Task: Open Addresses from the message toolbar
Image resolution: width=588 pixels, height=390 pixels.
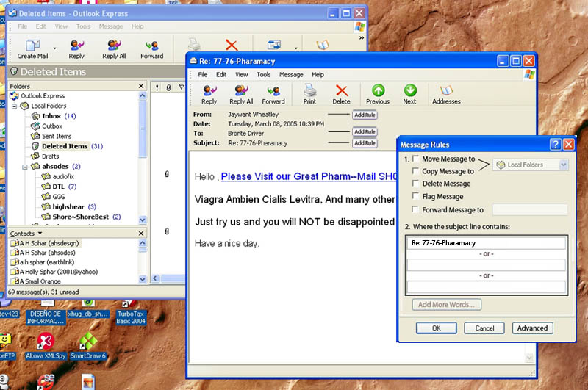Action: click(446, 95)
